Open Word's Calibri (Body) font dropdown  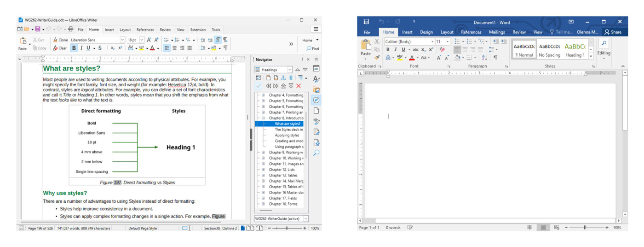pyautogui.click(x=433, y=41)
